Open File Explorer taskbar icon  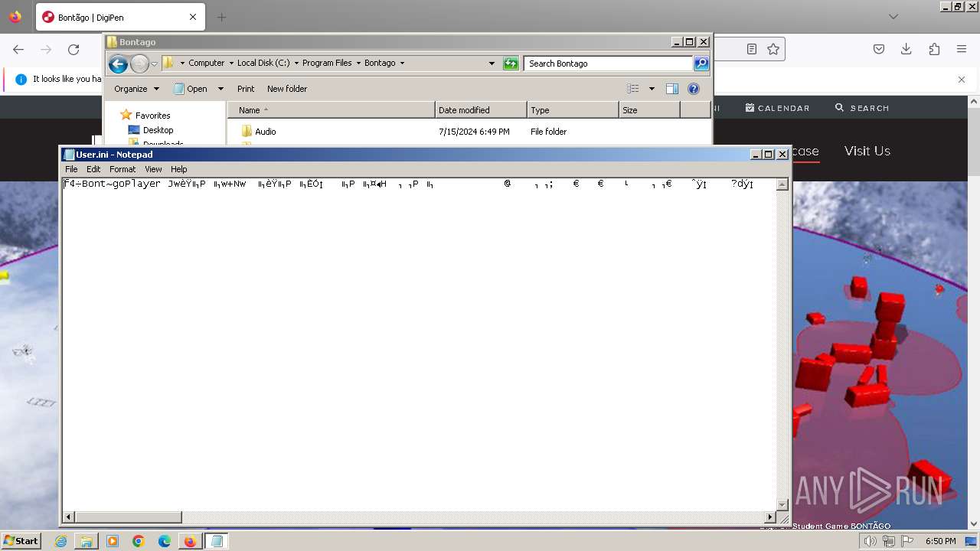pyautogui.click(x=87, y=541)
